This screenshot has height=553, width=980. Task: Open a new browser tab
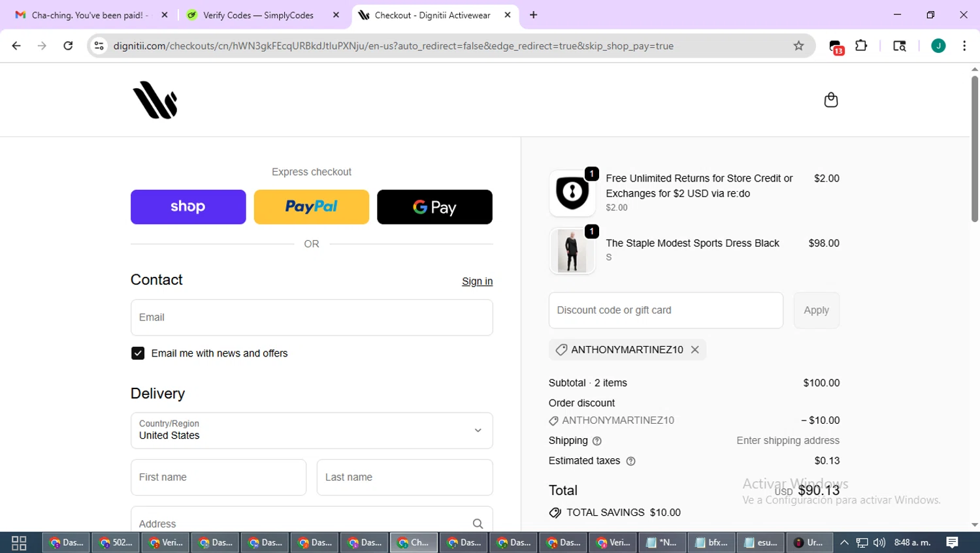[x=534, y=15]
